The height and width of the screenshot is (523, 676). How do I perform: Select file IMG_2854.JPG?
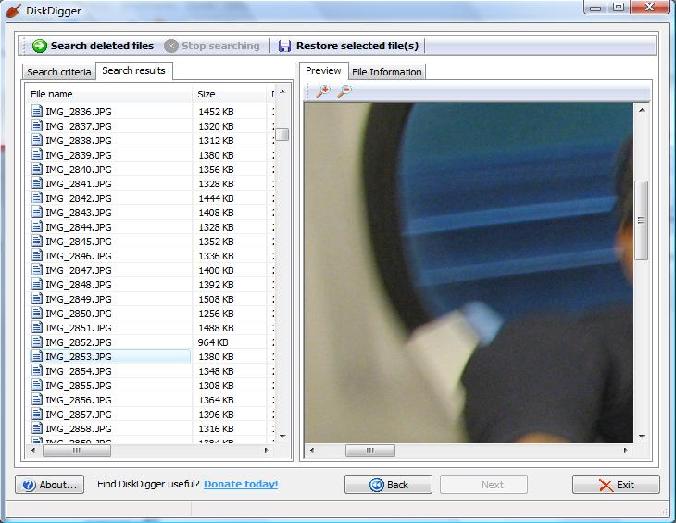click(78, 371)
